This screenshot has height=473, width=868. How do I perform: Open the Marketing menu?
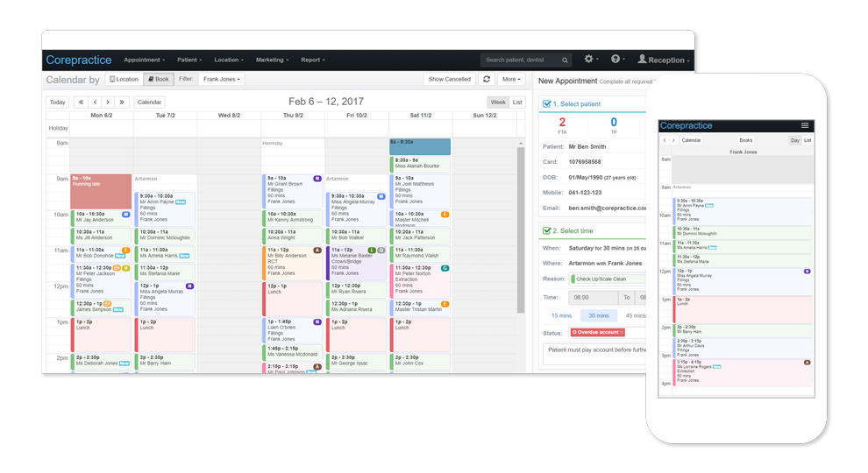272,60
